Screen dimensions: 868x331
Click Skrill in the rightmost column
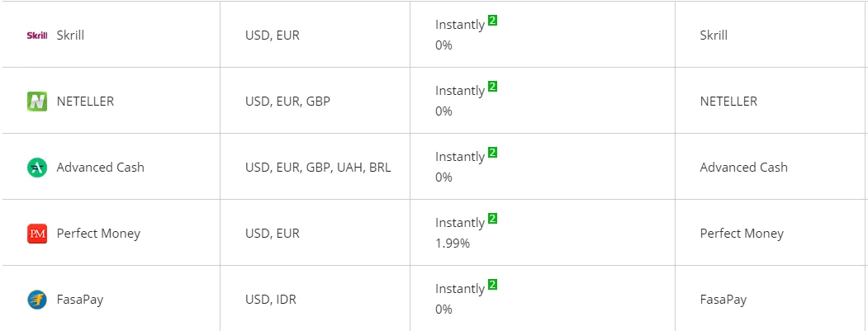point(714,35)
